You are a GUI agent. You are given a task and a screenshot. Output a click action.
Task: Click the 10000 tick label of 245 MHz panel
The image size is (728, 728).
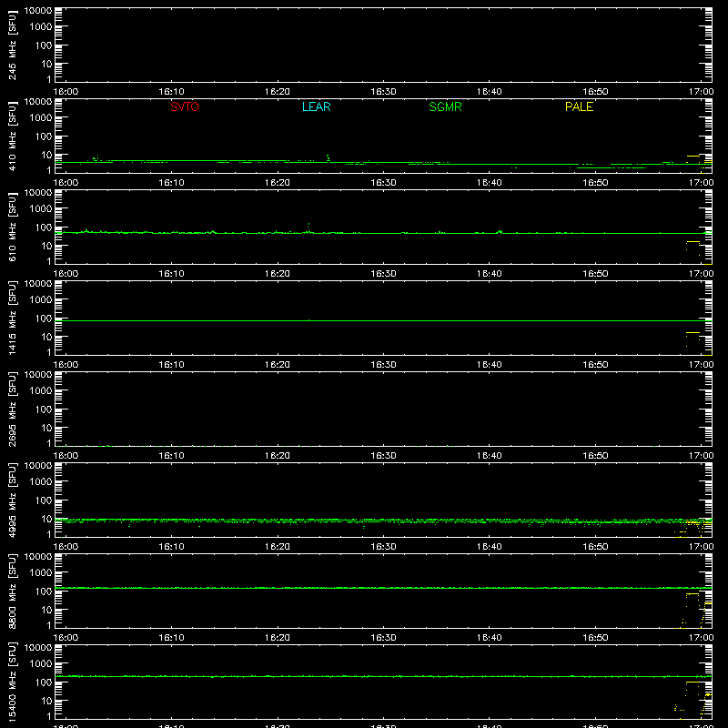tap(38, 11)
